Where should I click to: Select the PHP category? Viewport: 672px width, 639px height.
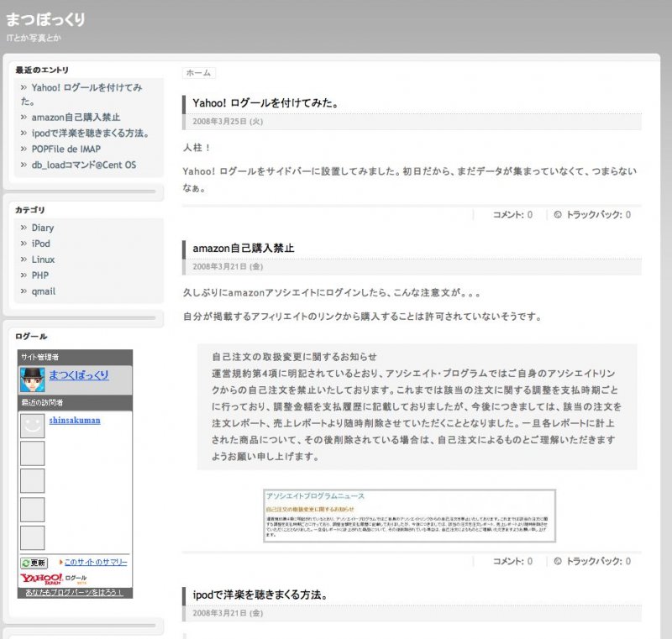[39, 275]
